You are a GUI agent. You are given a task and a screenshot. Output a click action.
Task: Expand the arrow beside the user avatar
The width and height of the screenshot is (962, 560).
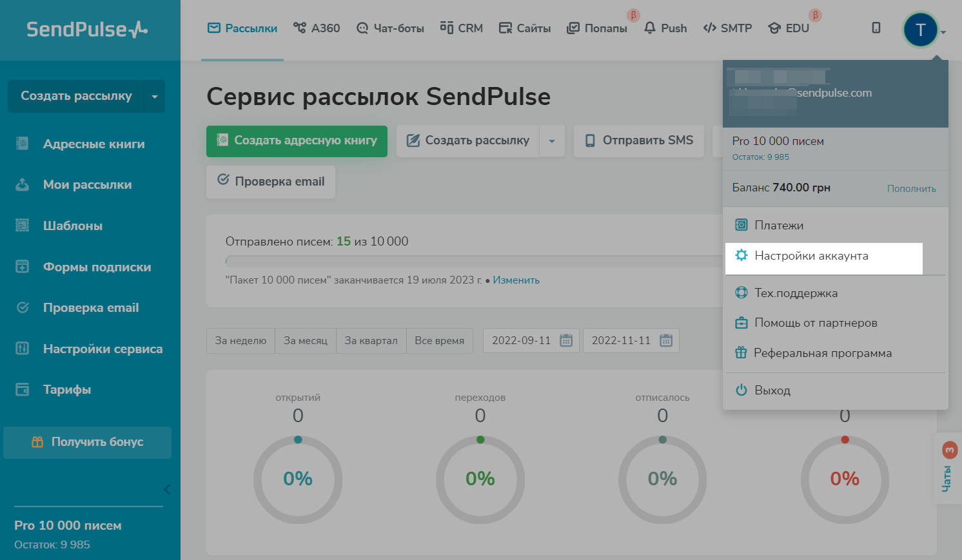pyautogui.click(x=943, y=32)
